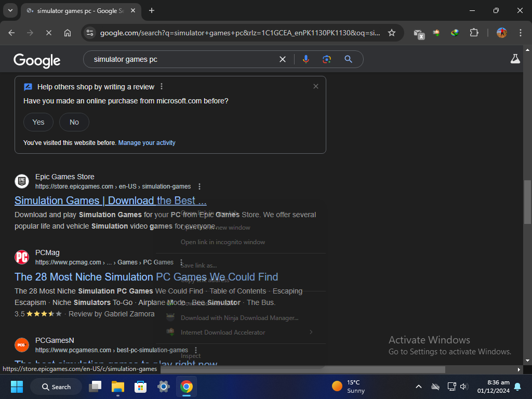Open more options for Epic Games result

click(x=199, y=187)
